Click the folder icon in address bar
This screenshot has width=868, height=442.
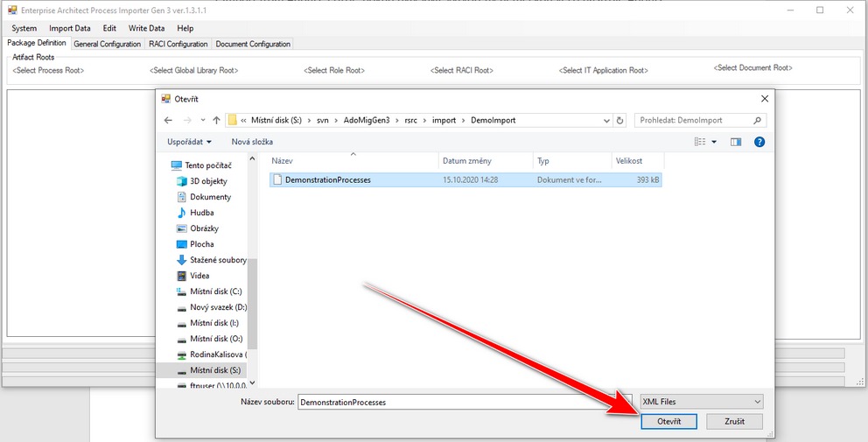pyautogui.click(x=233, y=120)
